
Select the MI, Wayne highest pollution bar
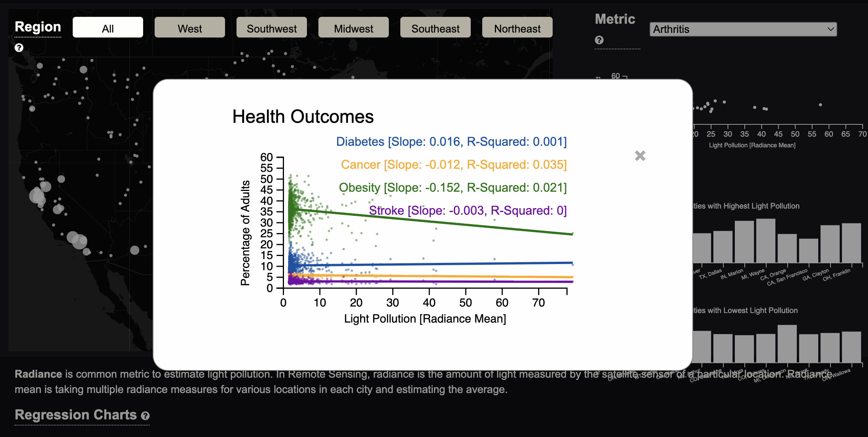(x=765, y=241)
